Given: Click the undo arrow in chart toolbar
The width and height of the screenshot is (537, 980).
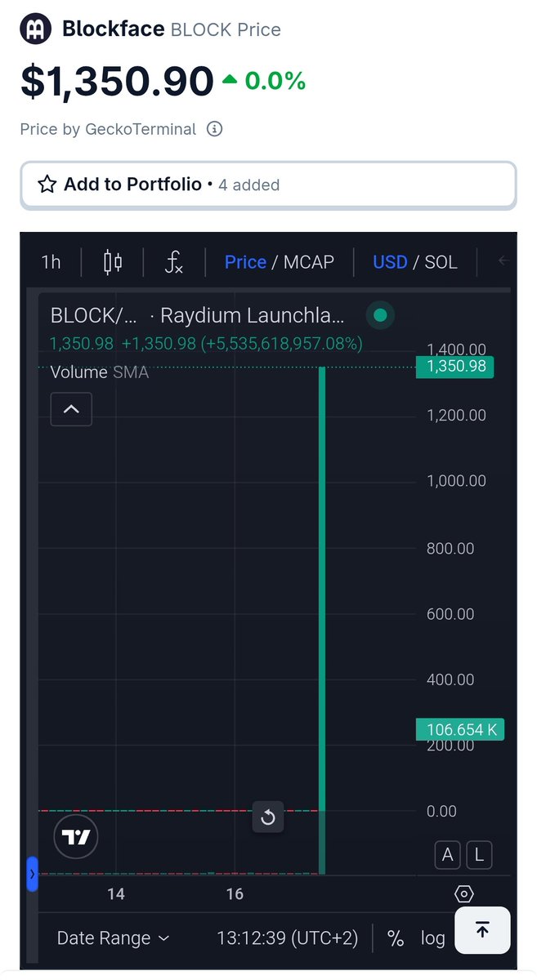Looking at the screenshot, I should click(x=503, y=261).
